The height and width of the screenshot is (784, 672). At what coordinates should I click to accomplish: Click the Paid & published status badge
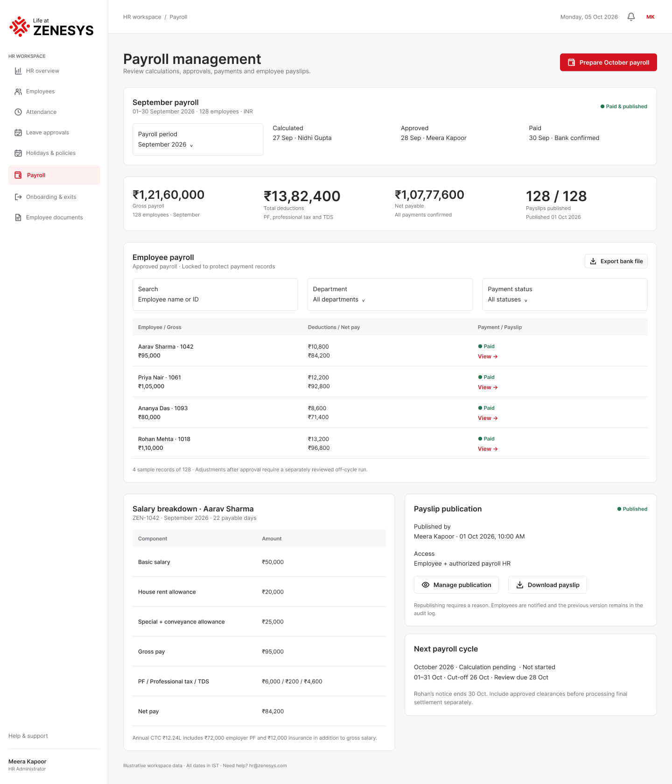coord(624,106)
